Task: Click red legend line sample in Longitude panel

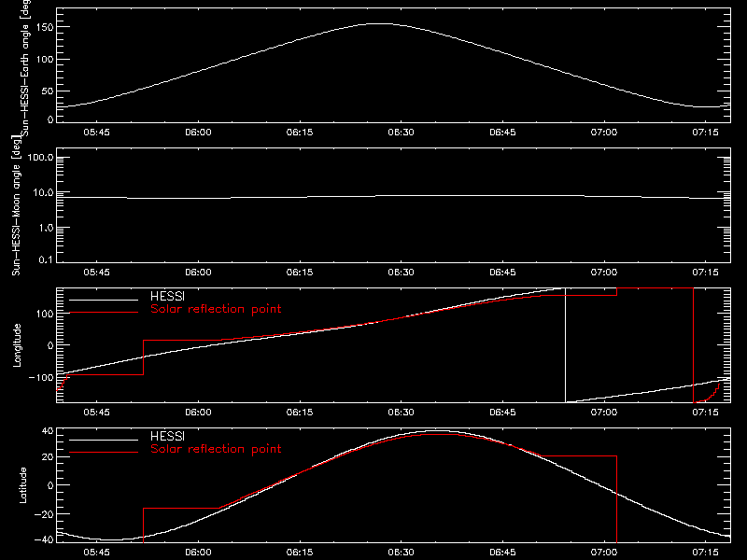Action: pyautogui.click(x=104, y=313)
